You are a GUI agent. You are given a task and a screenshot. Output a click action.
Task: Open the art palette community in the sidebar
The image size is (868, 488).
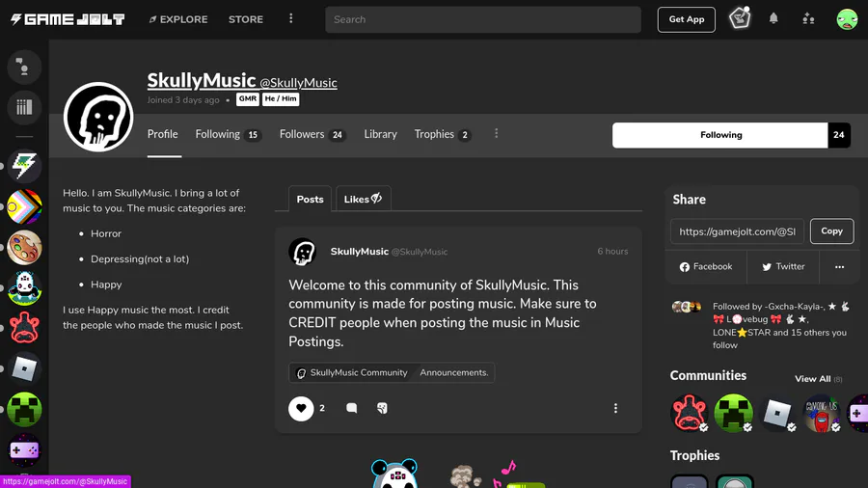pyautogui.click(x=24, y=247)
